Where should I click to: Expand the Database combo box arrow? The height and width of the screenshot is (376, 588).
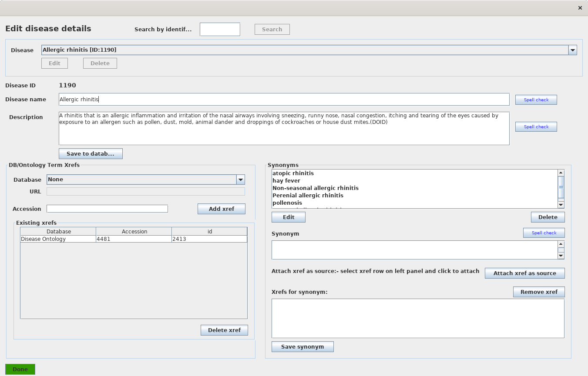coord(241,180)
